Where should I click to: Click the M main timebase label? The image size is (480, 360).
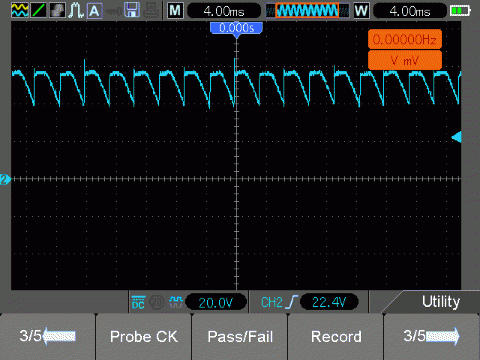(x=175, y=11)
